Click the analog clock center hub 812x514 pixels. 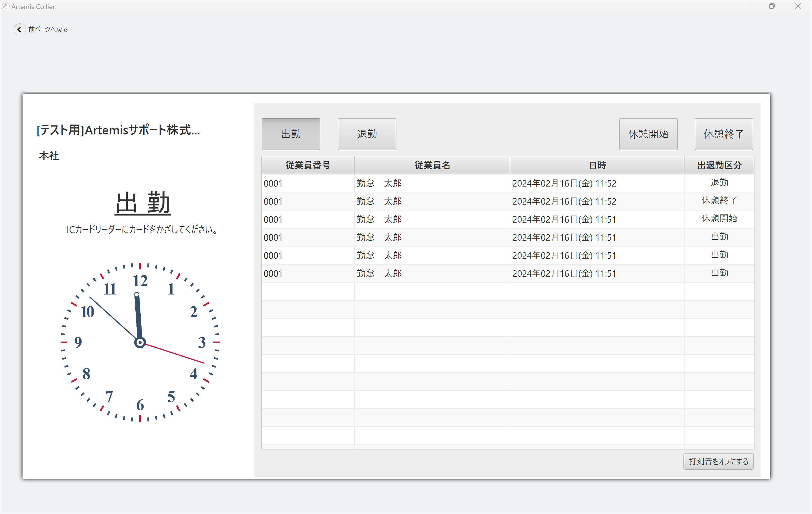click(x=140, y=342)
